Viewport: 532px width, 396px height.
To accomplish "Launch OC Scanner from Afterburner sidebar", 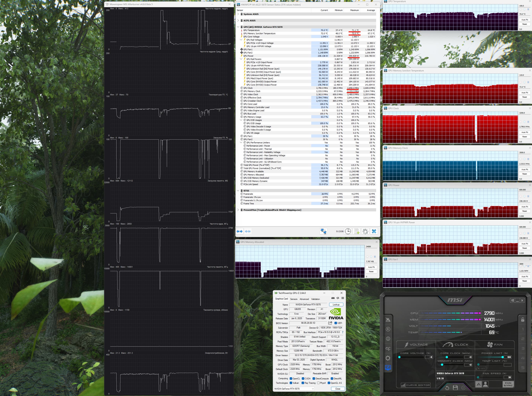I will (388, 349).
